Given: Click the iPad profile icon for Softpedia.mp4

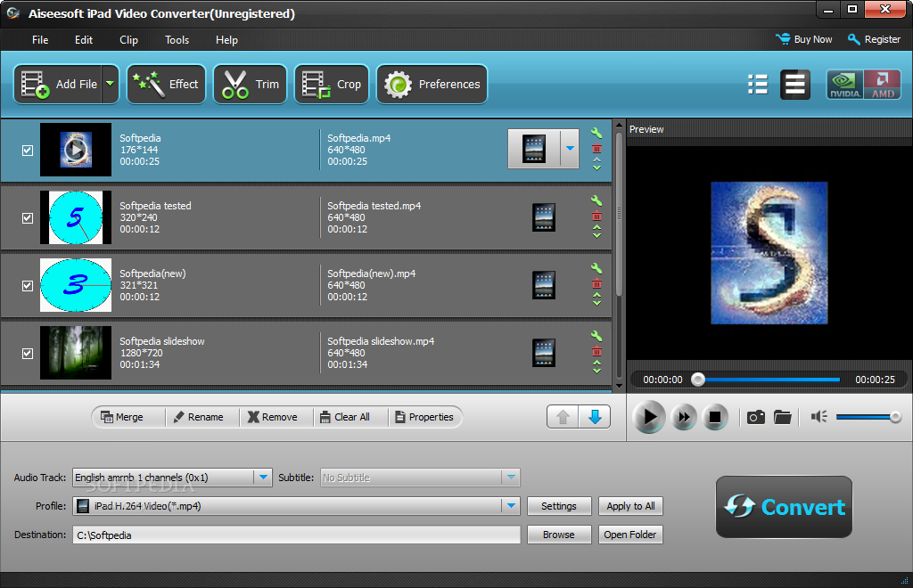Looking at the screenshot, I should 534,149.
